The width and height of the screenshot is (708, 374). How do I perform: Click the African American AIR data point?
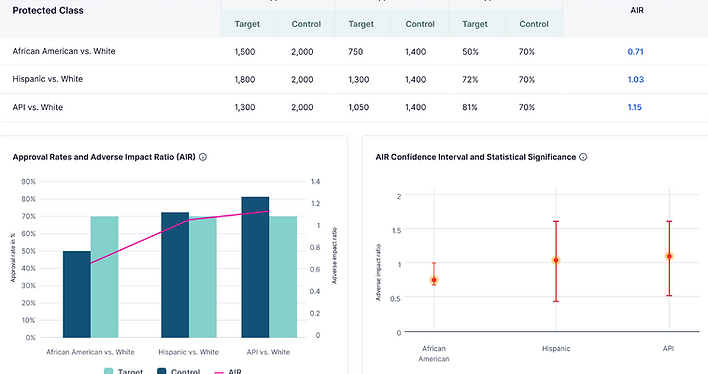pos(434,280)
